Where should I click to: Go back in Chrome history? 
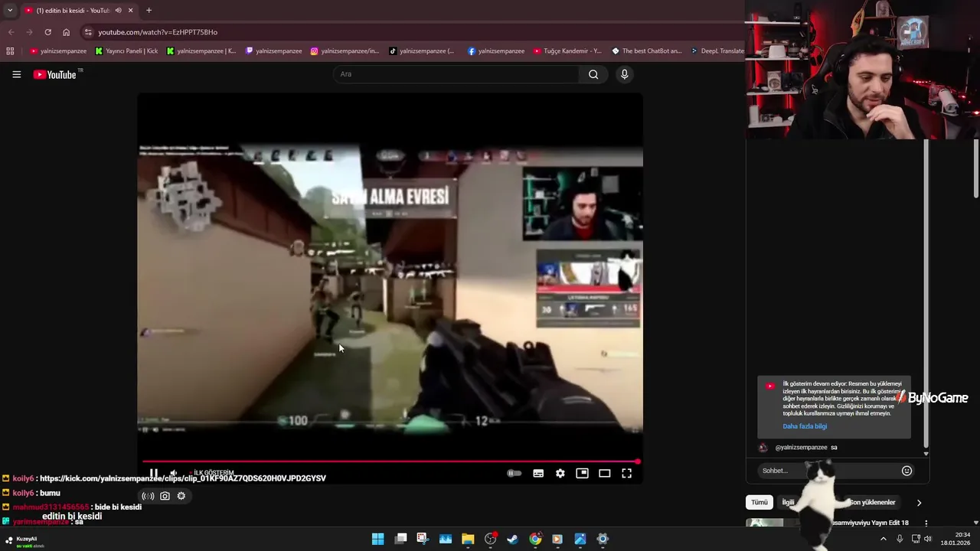coord(11,32)
